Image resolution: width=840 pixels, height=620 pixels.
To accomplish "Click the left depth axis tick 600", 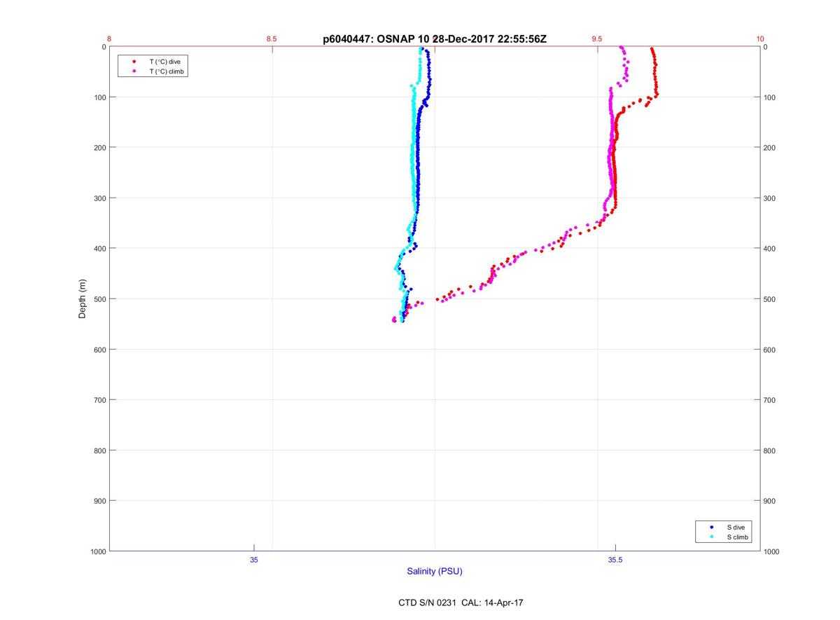I will (100, 350).
